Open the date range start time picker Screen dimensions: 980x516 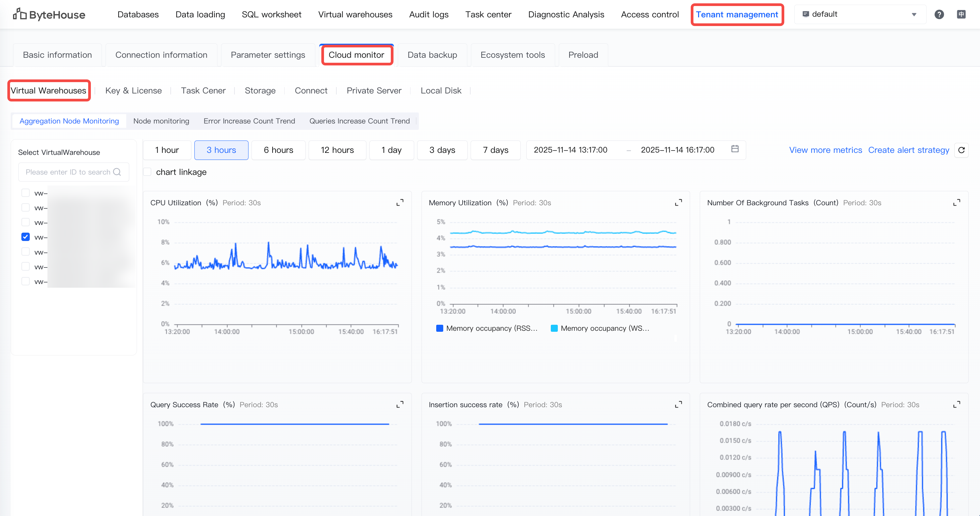[570, 150]
